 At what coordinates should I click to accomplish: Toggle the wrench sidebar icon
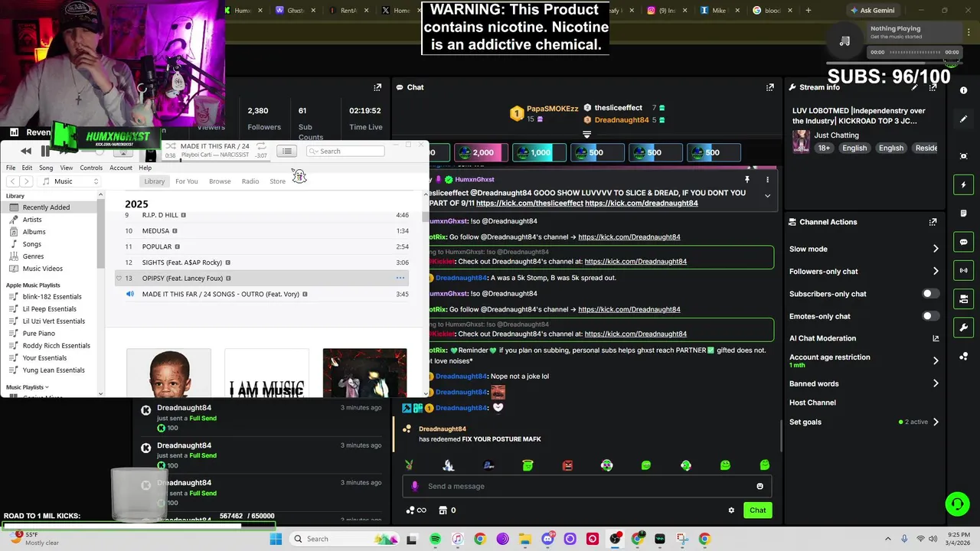(964, 328)
